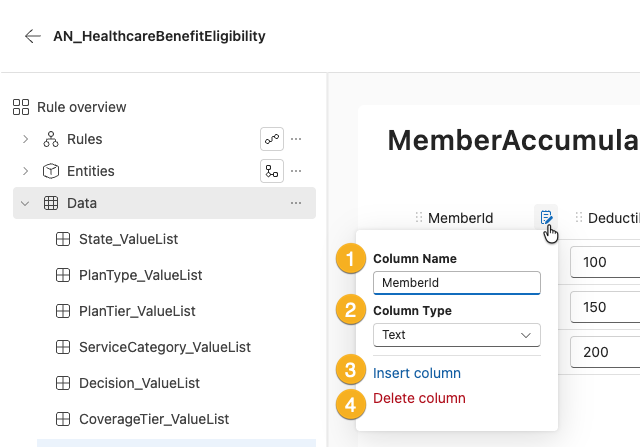Open the Data more options menu

[296, 203]
